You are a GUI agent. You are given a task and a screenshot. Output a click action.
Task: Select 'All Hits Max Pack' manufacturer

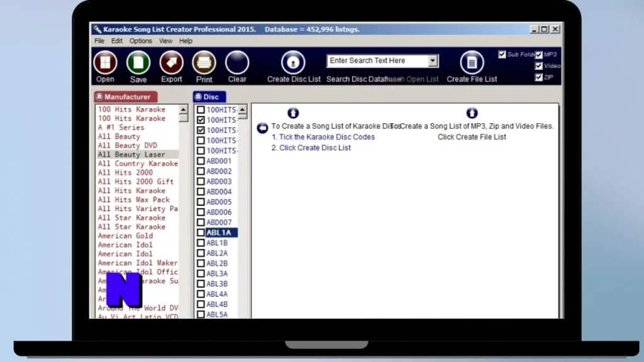133,199
